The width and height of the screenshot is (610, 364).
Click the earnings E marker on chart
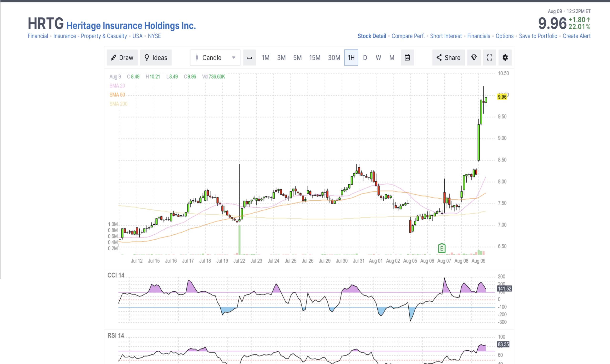442,248
